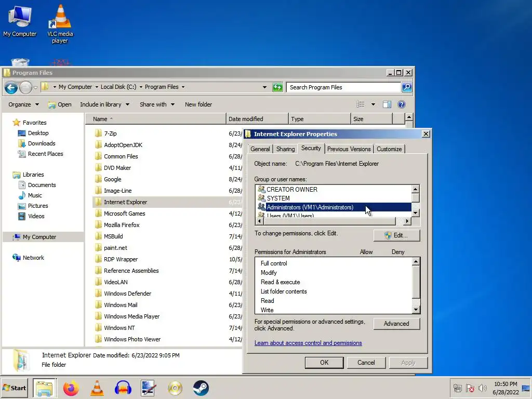Screen dimensions: 532x399
Task: Click the green refresh button by address bar
Action: point(277,87)
